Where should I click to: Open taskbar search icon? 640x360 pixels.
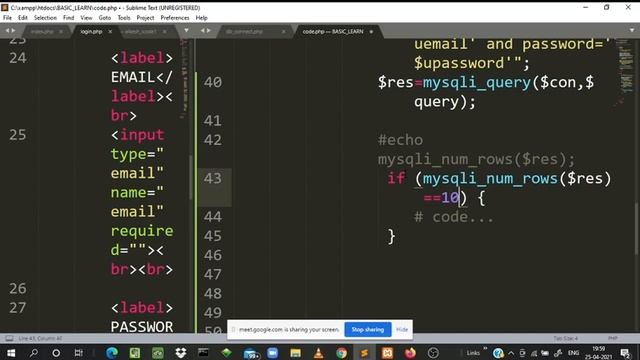(x=34, y=353)
